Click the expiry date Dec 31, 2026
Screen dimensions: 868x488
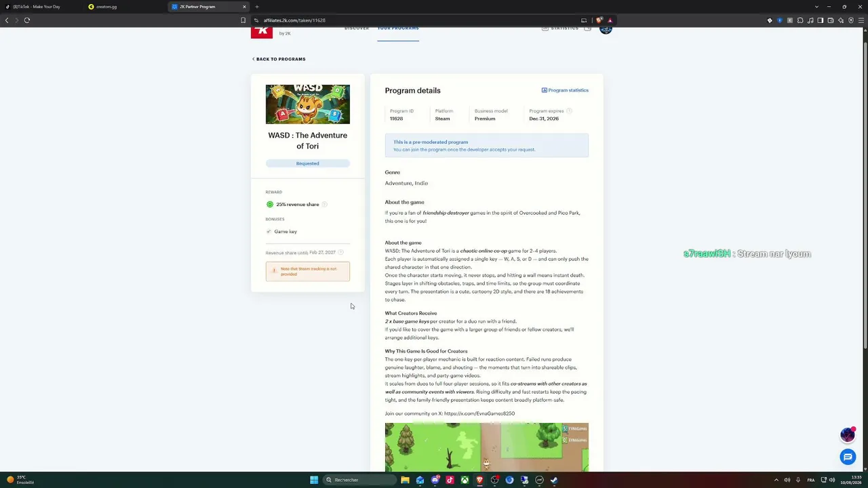pos(544,119)
